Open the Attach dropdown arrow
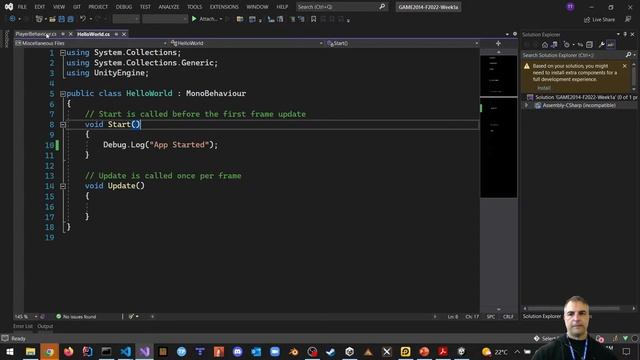The image size is (640, 360). point(221,19)
